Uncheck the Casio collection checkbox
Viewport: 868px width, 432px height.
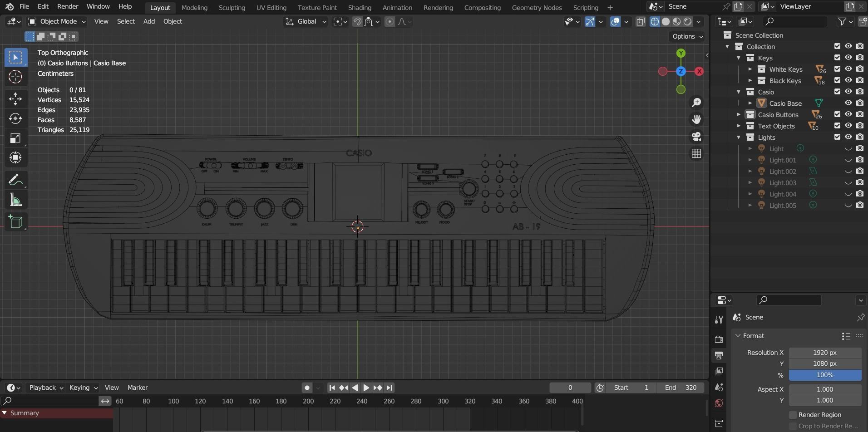837,92
